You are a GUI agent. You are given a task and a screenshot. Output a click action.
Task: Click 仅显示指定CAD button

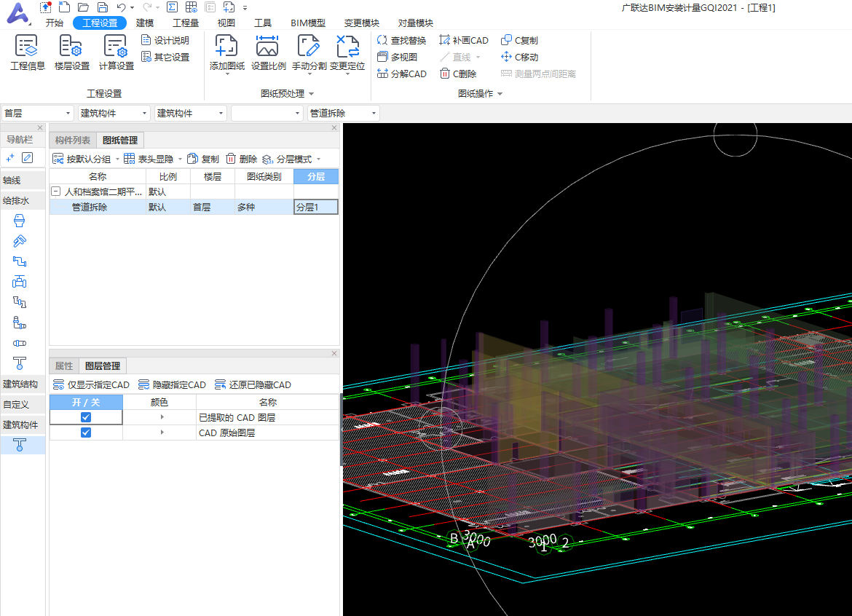(x=91, y=384)
